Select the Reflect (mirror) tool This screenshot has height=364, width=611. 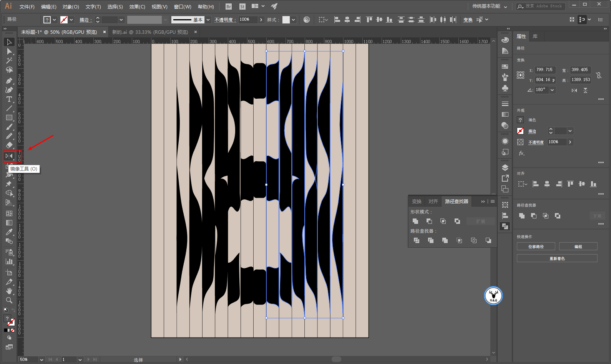pyautogui.click(x=9, y=156)
